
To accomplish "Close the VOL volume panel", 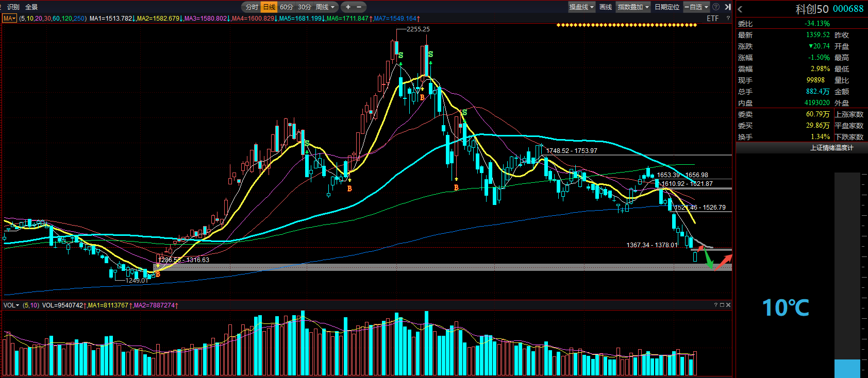I will pos(728,305).
